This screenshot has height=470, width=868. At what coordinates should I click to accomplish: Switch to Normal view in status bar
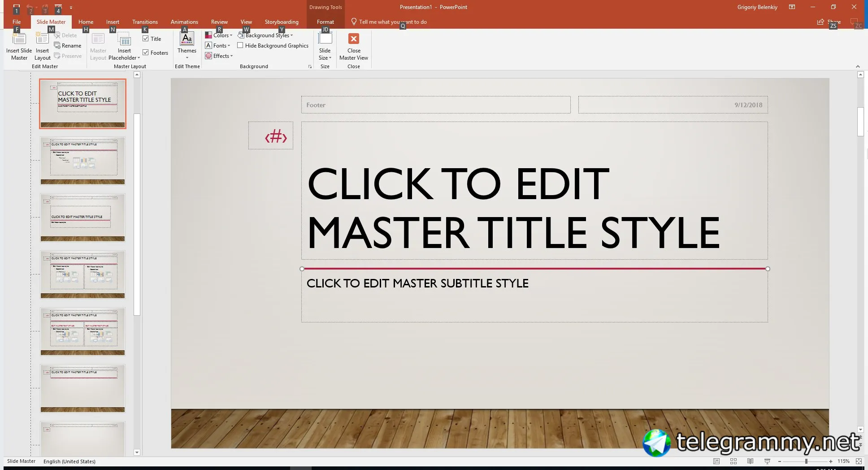[716, 461]
